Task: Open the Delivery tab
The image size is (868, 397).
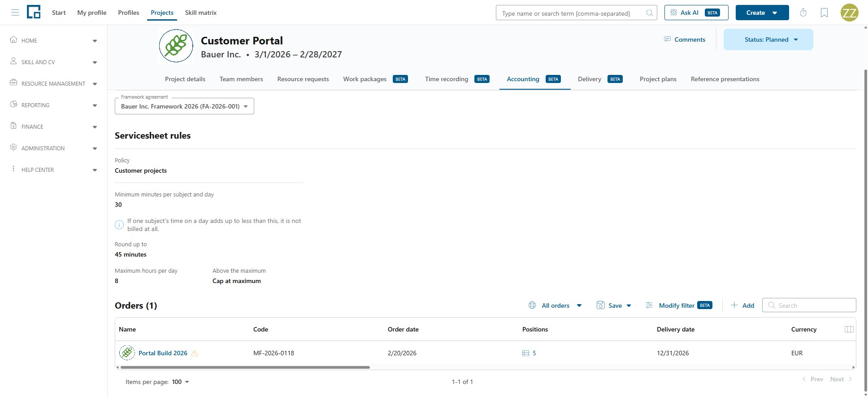Action: point(600,79)
